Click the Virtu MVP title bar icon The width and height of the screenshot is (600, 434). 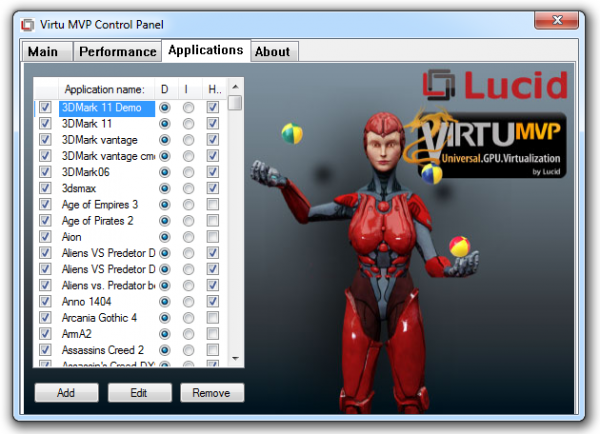pyautogui.click(x=28, y=25)
